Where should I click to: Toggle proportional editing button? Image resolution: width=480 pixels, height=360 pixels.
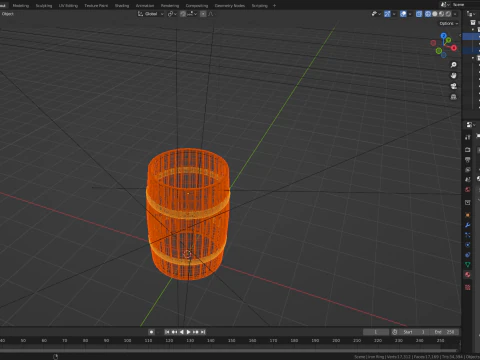(x=203, y=14)
